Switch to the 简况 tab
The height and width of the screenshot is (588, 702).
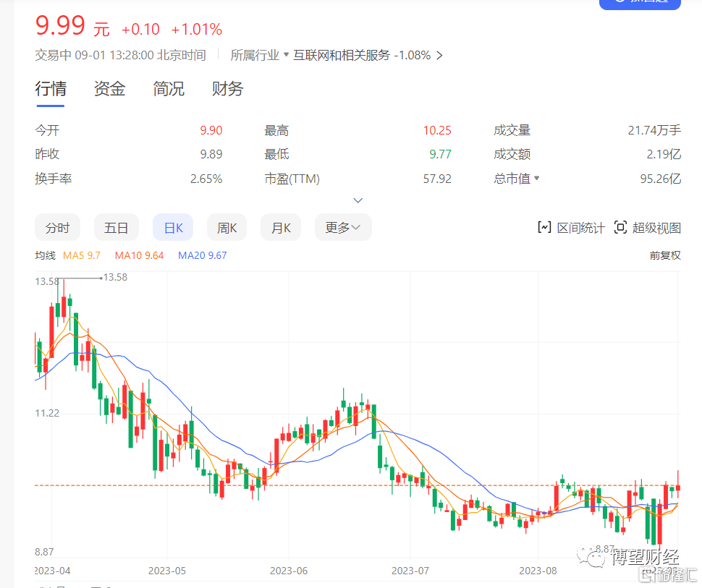169,89
